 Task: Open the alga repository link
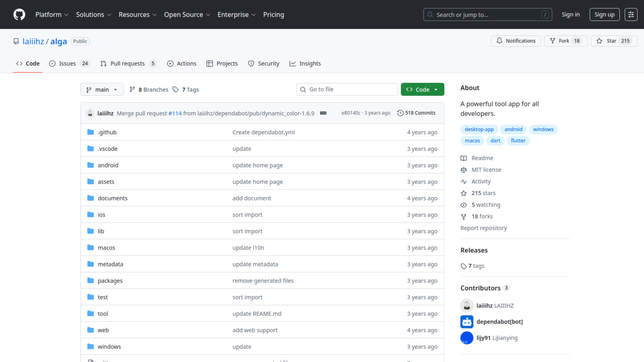pyautogui.click(x=59, y=41)
